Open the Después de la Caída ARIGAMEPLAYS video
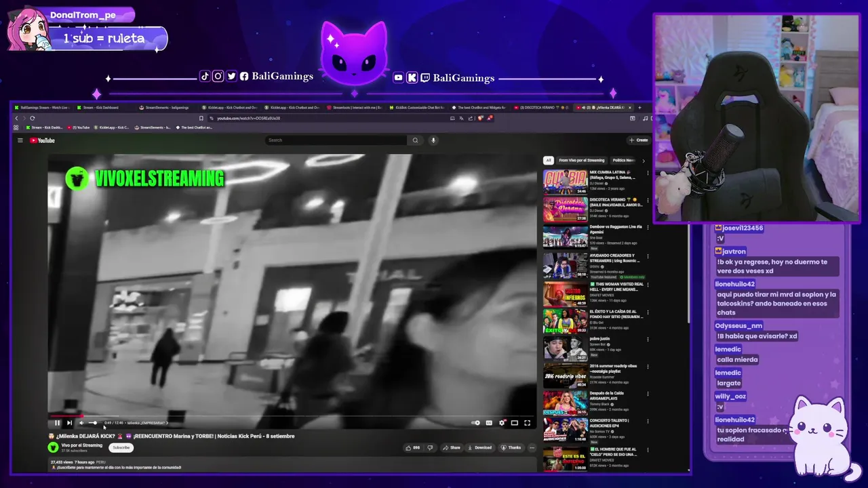868x488 pixels. point(565,403)
